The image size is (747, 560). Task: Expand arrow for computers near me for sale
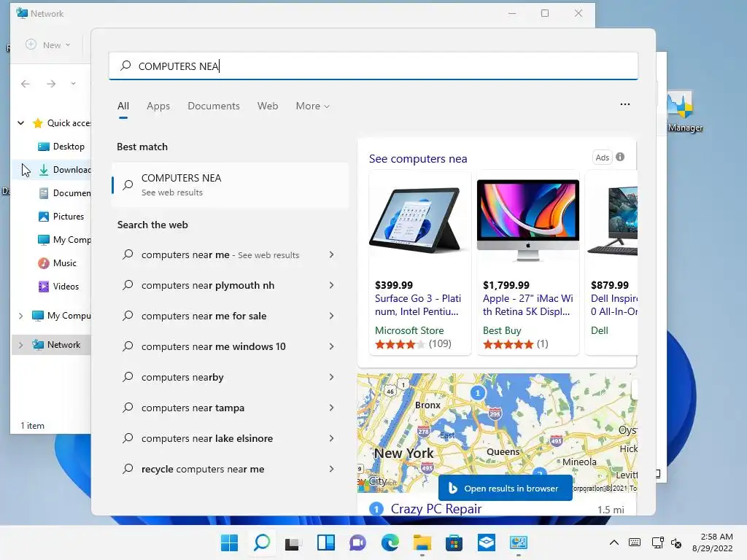click(x=332, y=316)
